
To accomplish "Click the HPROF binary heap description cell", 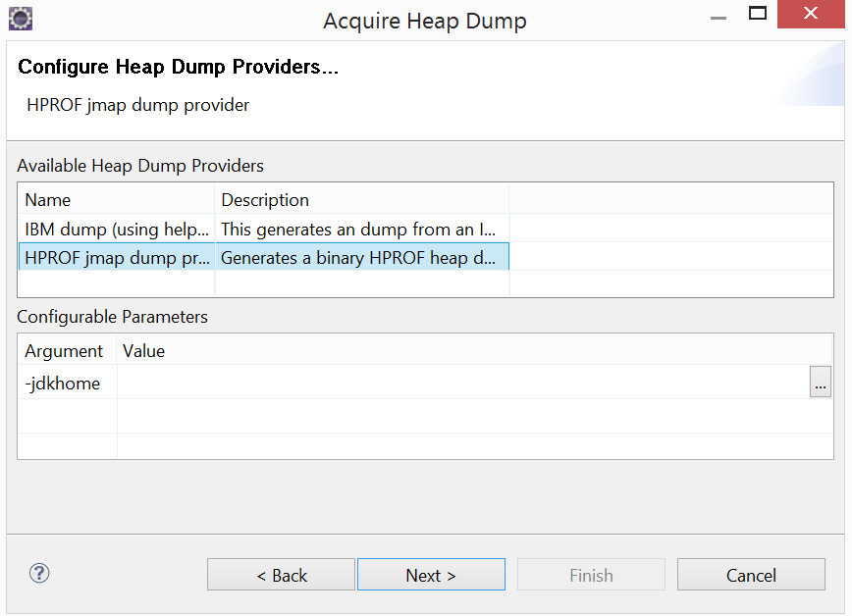I will click(362, 257).
